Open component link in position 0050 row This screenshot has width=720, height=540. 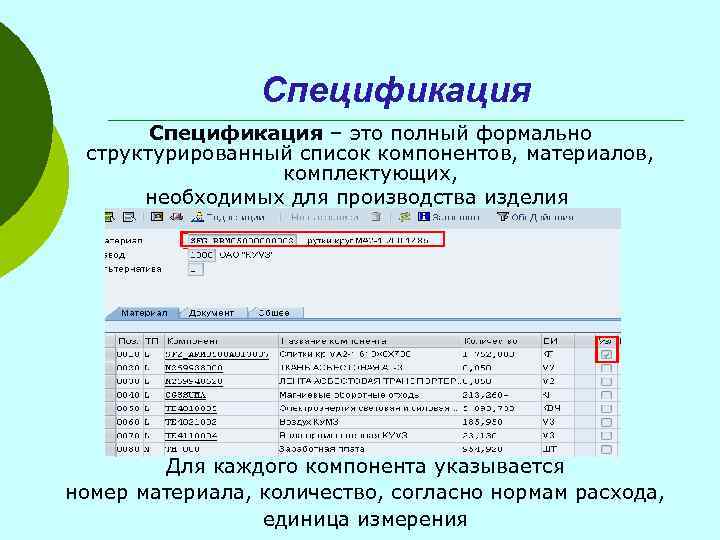tap(191, 408)
